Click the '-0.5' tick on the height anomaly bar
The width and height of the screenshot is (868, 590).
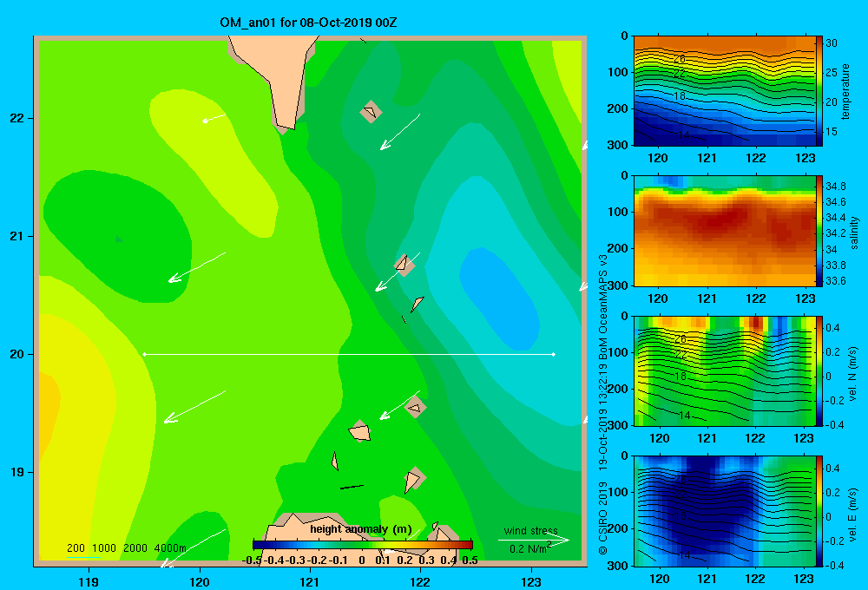pyautogui.click(x=252, y=560)
